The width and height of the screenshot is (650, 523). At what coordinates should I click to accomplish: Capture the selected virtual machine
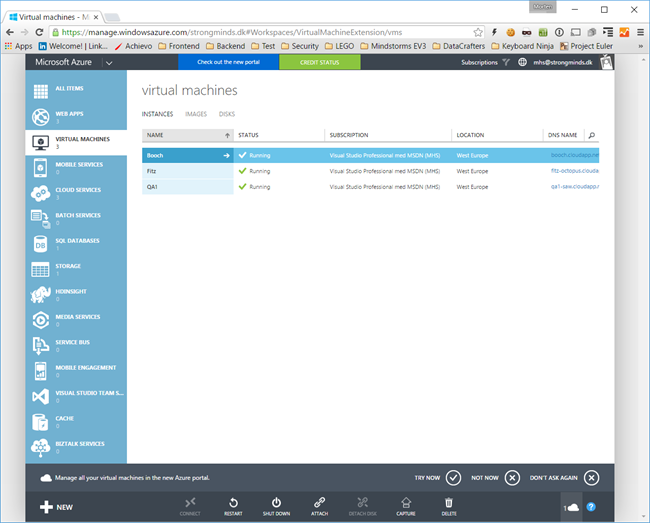coord(406,506)
